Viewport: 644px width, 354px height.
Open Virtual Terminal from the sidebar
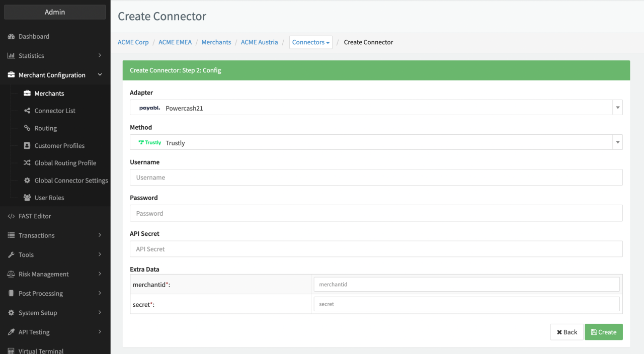41,350
